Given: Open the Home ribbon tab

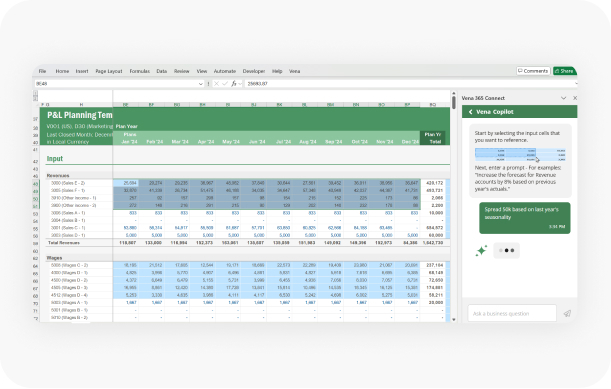Looking at the screenshot, I should [62, 71].
